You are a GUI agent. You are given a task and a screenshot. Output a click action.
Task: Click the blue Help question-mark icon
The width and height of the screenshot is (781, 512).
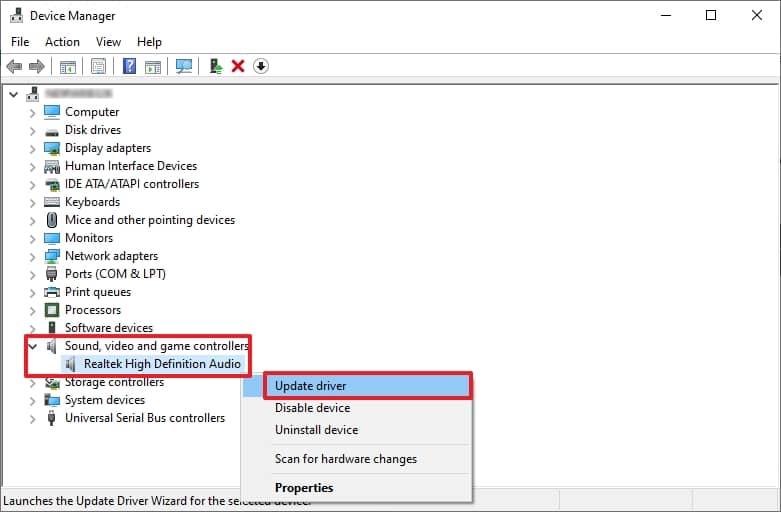point(130,66)
